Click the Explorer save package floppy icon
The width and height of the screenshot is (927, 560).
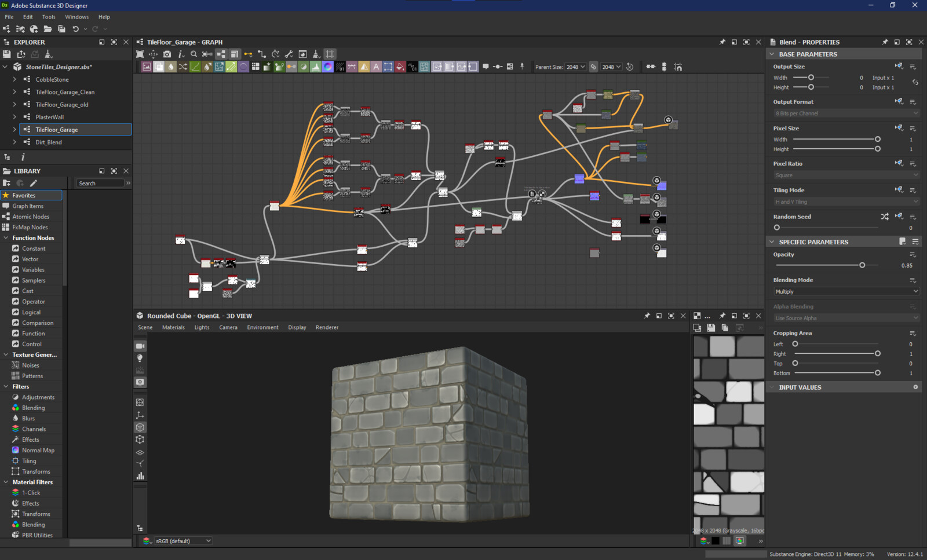pyautogui.click(x=7, y=54)
